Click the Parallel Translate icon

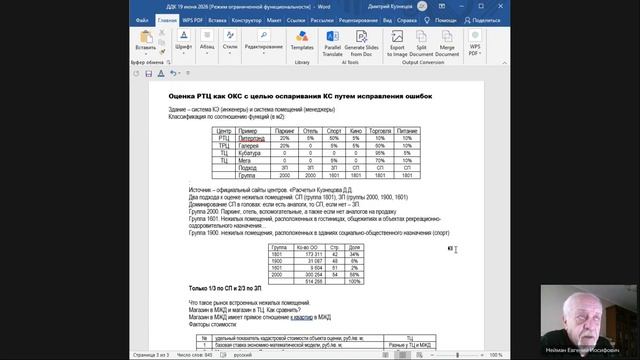click(x=332, y=36)
